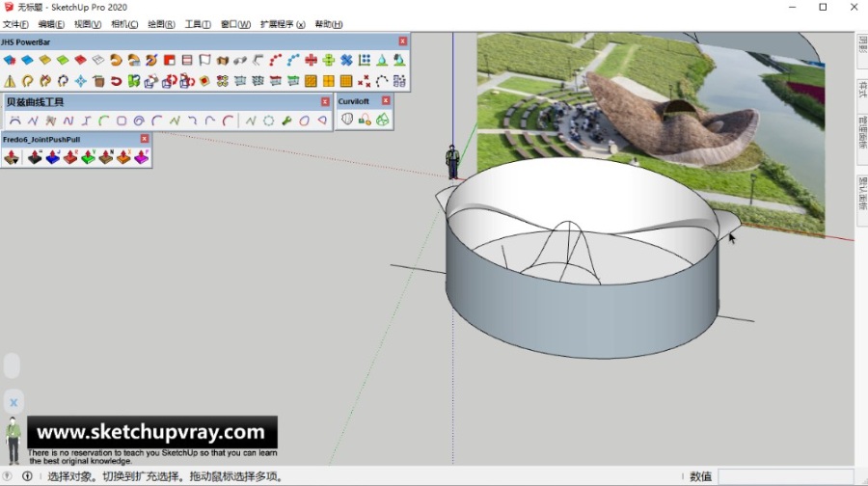Image resolution: width=868 pixels, height=486 pixels.
Task: Click the red dot on yellow square icon
Action: pyautogui.click(x=204, y=81)
